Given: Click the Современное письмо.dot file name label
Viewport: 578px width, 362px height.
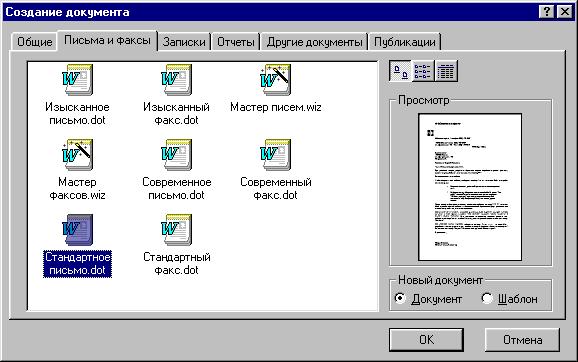Looking at the screenshot, I should tap(177, 188).
